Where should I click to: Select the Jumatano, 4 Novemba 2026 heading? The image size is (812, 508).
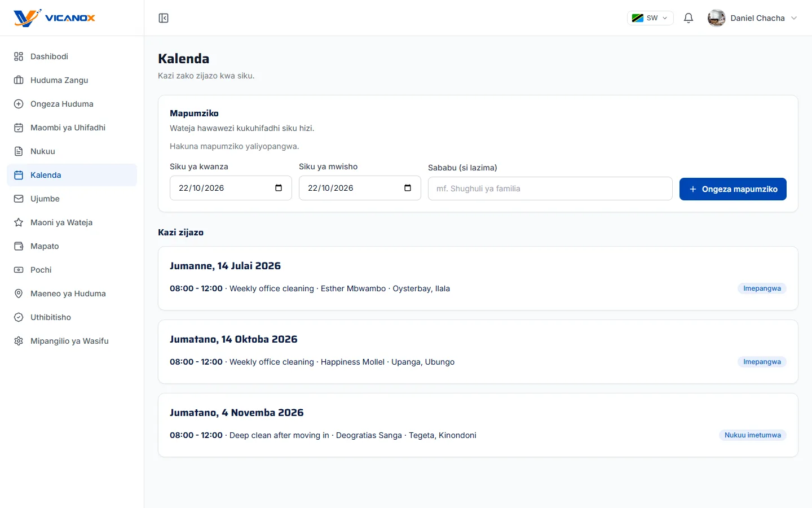[x=237, y=413]
